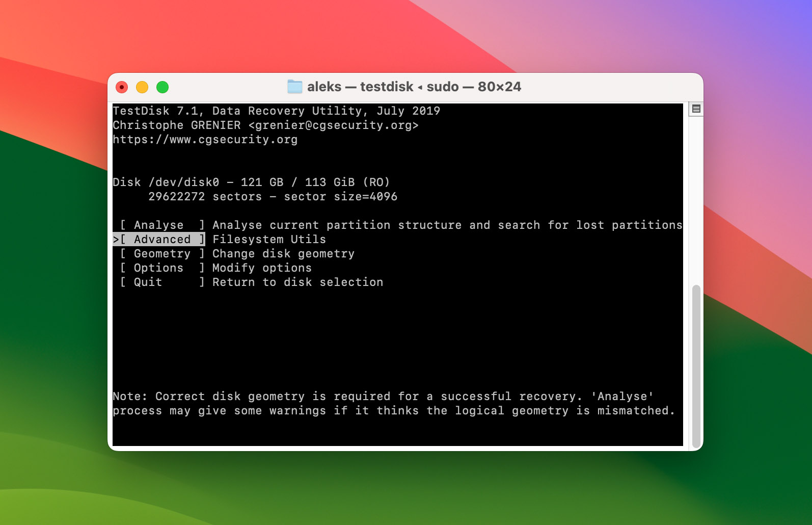Click the terminal split pane icon
Screen dimensions: 812x525
(x=696, y=109)
